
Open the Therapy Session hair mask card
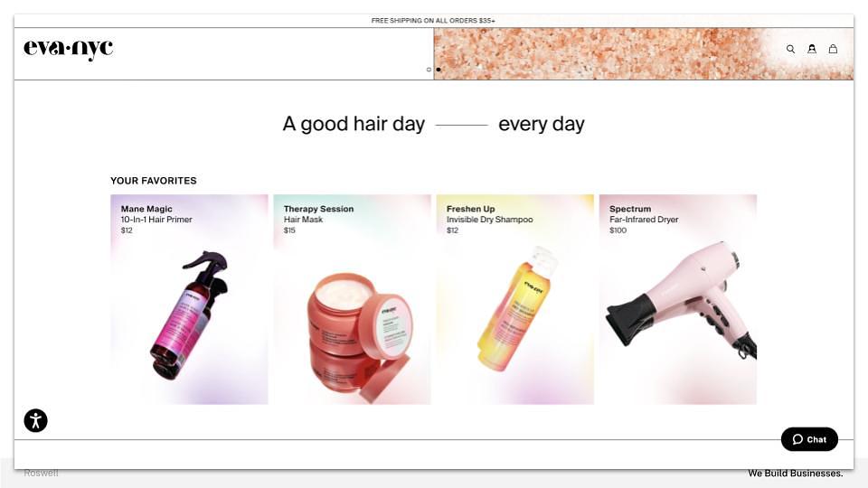(x=352, y=299)
